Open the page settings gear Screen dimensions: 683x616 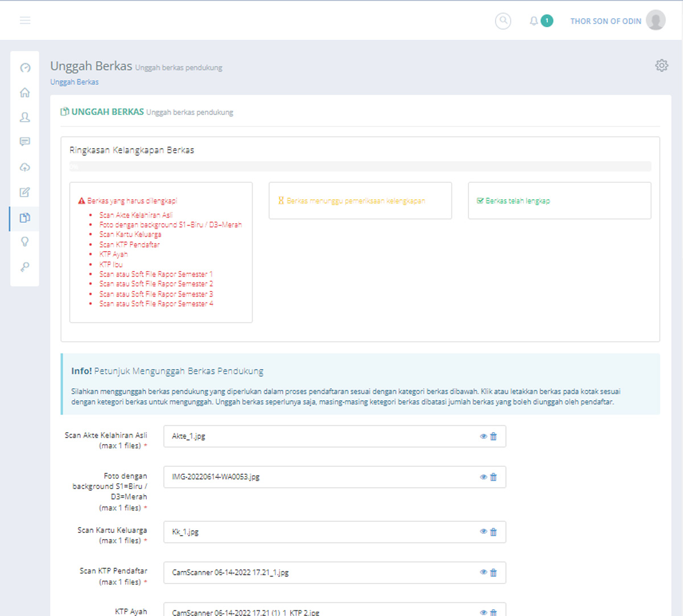tap(661, 65)
